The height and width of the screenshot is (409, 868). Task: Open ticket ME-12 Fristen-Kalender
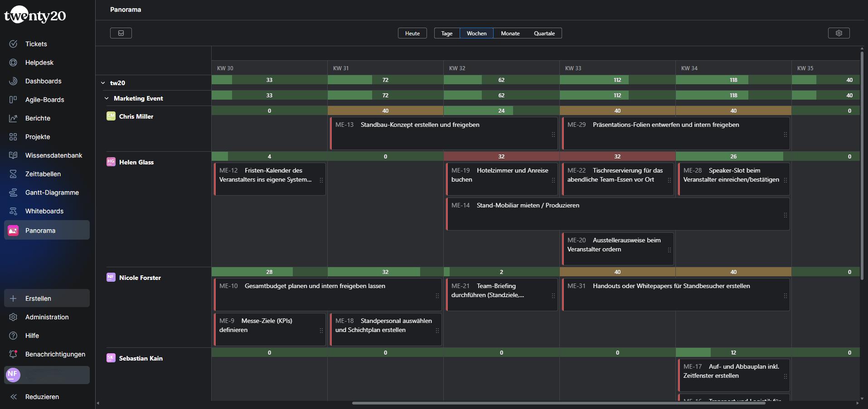tap(269, 179)
